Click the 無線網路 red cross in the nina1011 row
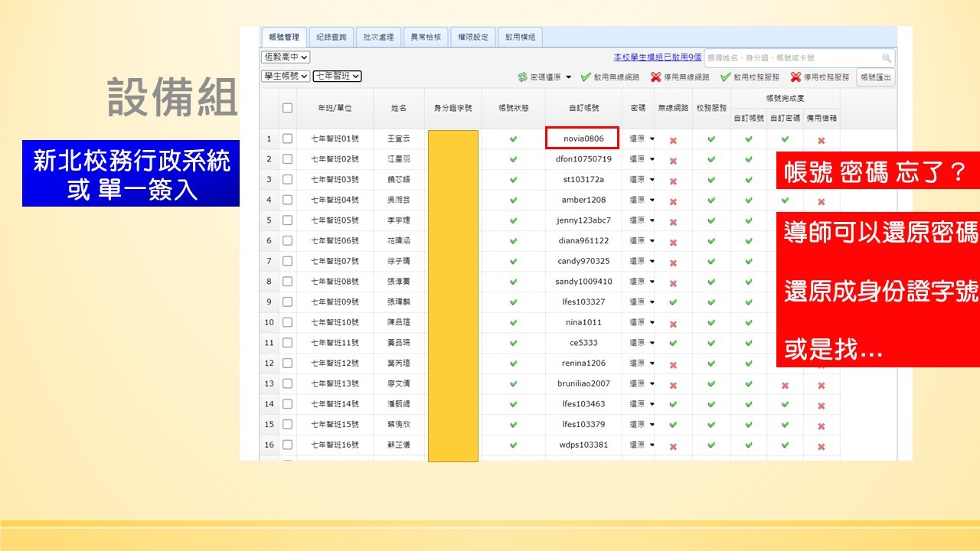Viewport: 980px width, 551px height. pyautogui.click(x=673, y=324)
